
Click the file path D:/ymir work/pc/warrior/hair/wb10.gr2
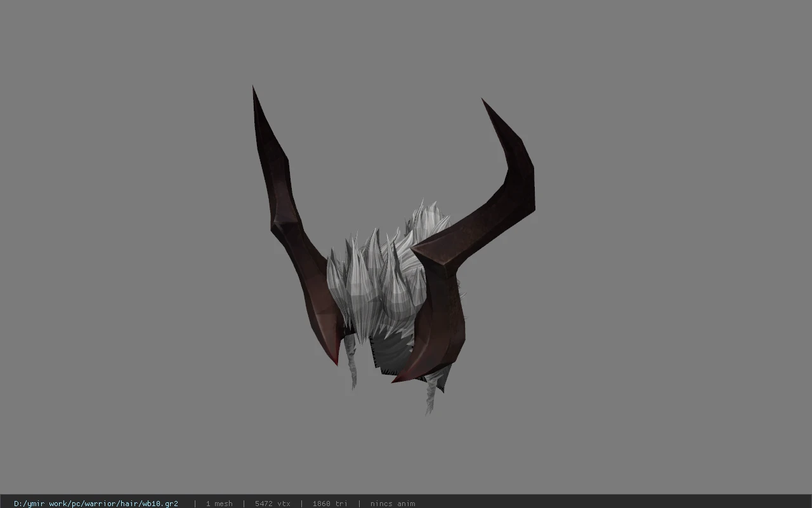pyautogui.click(x=96, y=504)
